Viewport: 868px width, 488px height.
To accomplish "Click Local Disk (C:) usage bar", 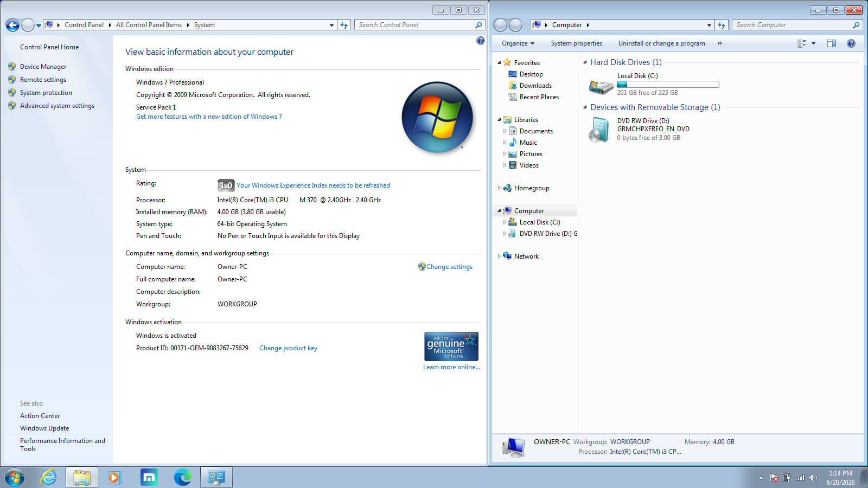I will [668, 85].
